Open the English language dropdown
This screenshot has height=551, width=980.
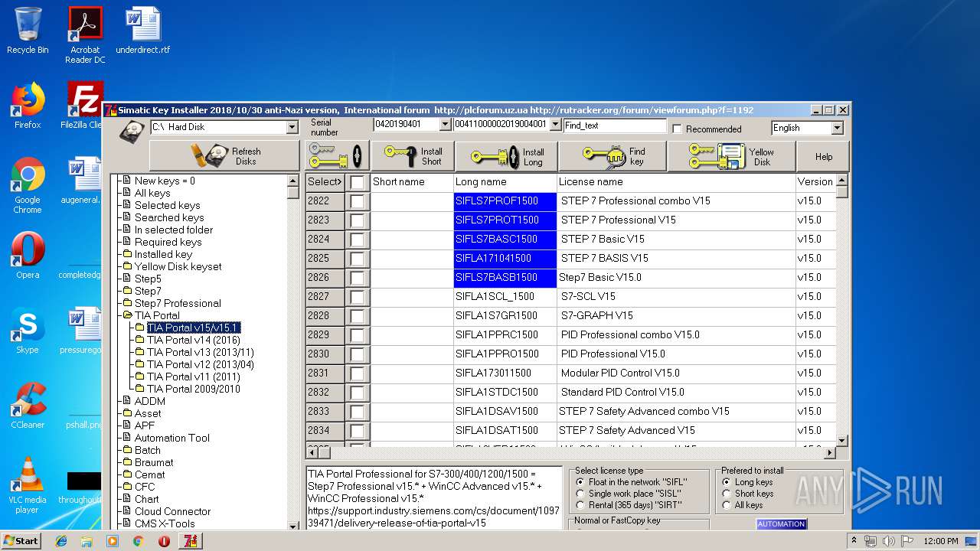pos(837,128)
